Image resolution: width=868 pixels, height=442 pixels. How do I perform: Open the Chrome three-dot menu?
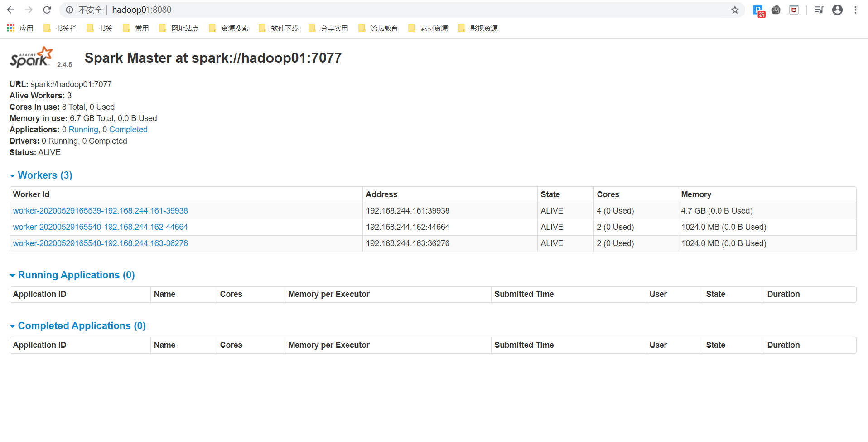(855, 10)
